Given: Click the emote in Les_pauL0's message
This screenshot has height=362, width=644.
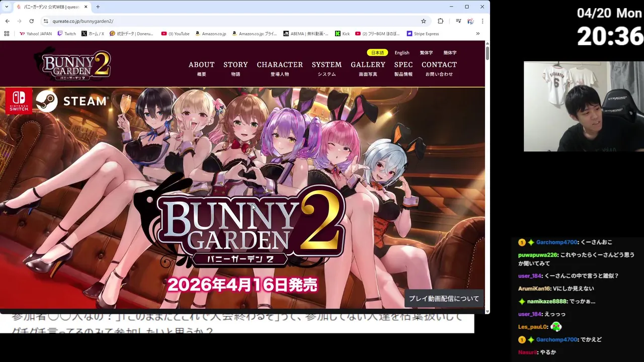Looking at the screenshot, I should [555, 326].
